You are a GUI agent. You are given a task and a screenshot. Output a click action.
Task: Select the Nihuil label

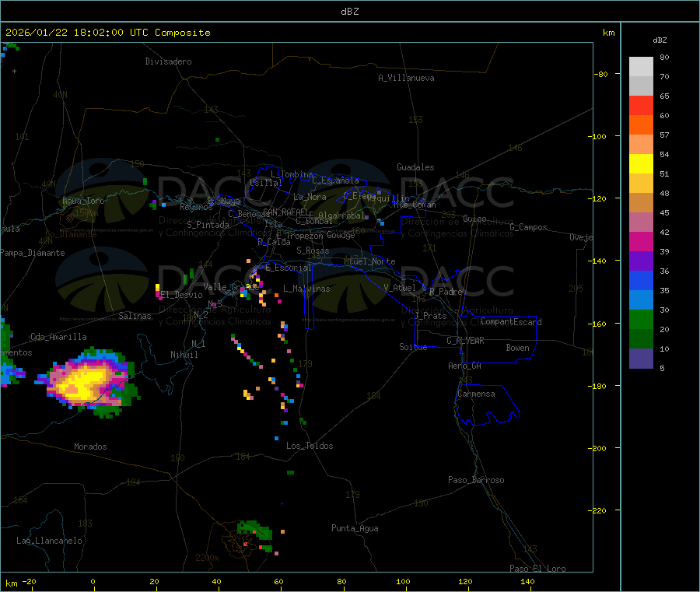(x=184, y=355)
